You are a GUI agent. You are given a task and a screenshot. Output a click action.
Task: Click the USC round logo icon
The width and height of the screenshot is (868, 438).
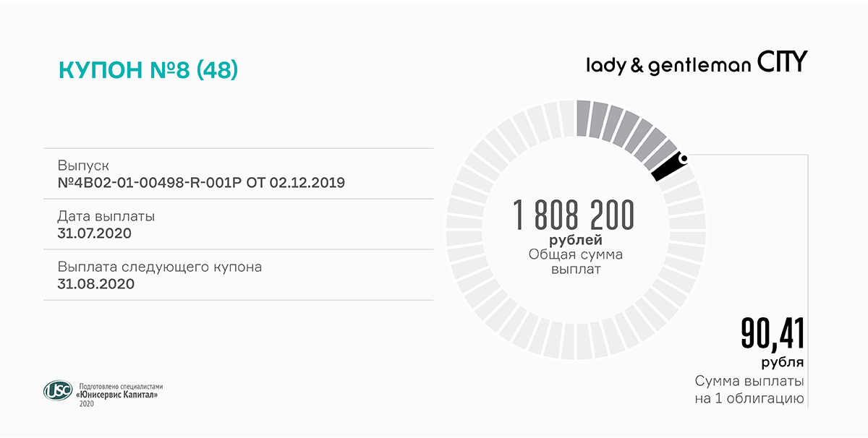point(57,390)
